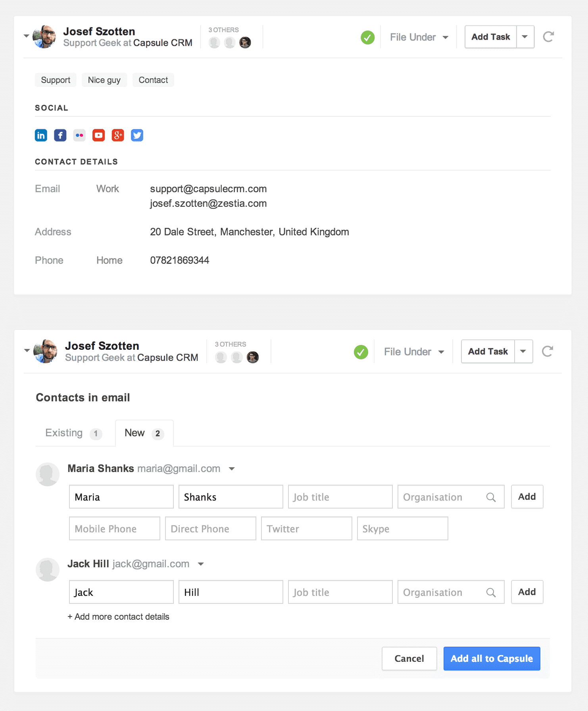Select second grey avatar under 3 Others, bottom panel
The image size is (588, 711).
pyautogui.click(x=237, y=357)
